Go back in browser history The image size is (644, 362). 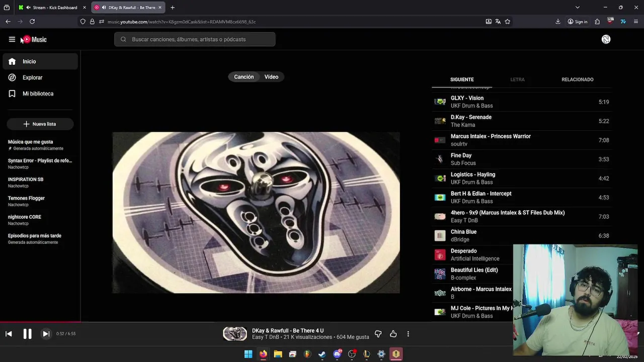tap(8, 22)
